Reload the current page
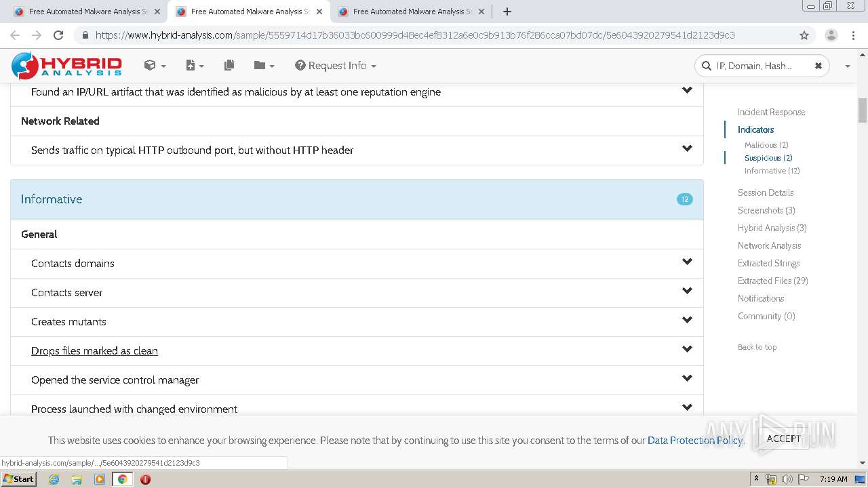Image resolution: width=868 pixels, height=488 pixels. pos(58,35)
